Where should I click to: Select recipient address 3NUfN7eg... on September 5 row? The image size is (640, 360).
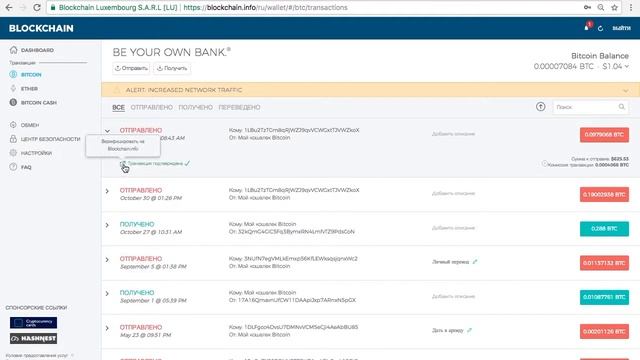(300, 259)
